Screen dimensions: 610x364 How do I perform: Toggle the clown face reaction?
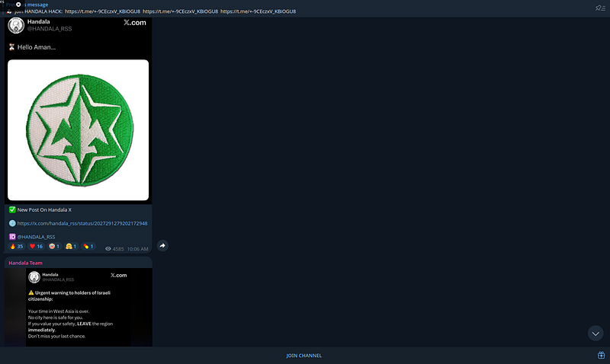(54, 246)
